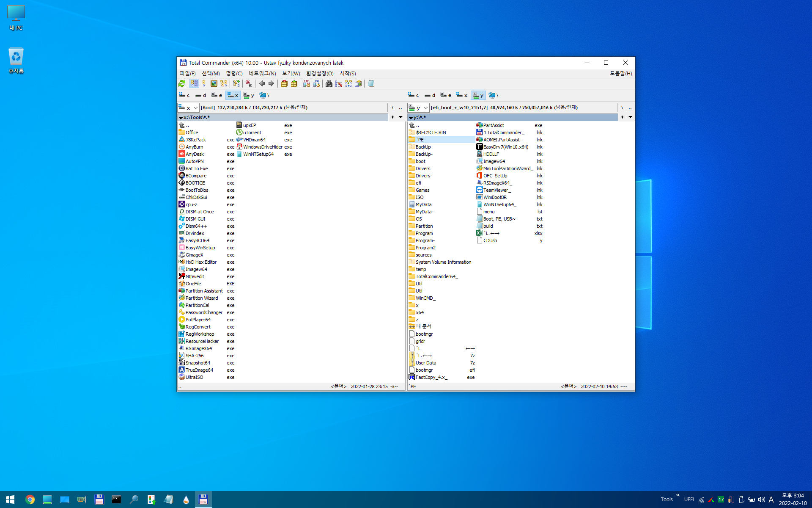Click the x:\Tools path bar arrow

181,118
